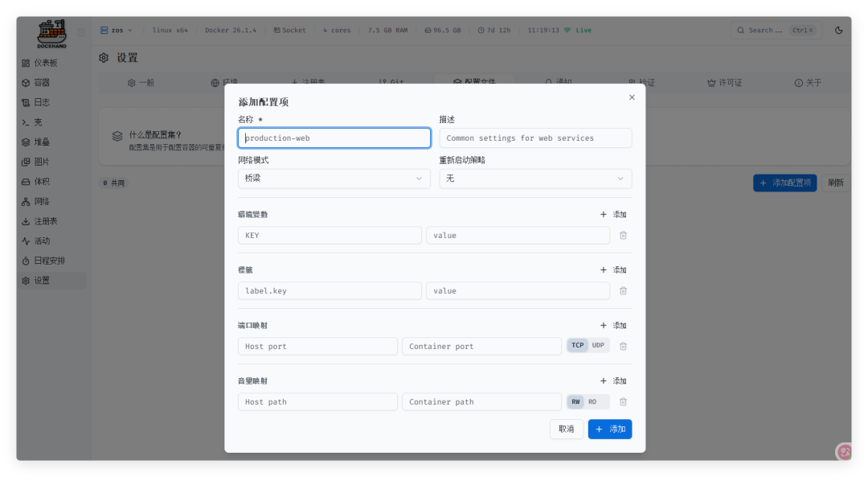Image resolution: width=868 pixels, height=477 pixels.
Task: Switch to the 一般 settings tab
Action: (141, 83)
